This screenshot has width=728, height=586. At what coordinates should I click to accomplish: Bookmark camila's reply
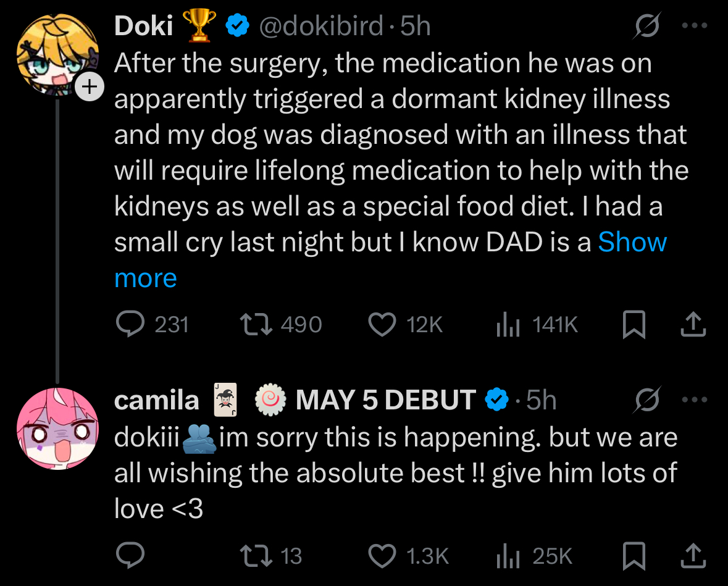634,556
